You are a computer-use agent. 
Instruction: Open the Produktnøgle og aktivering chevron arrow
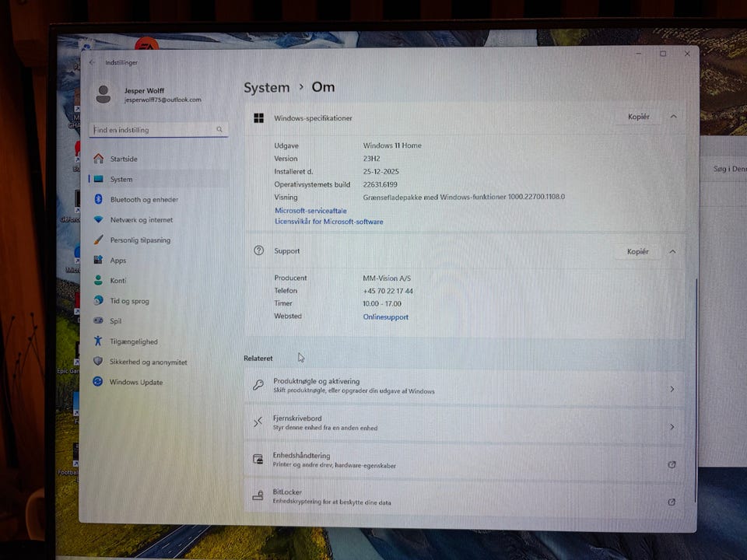coord(672,389)
